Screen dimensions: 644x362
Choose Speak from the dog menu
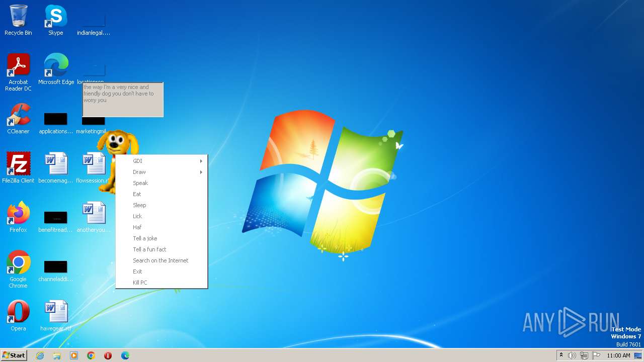162,183
